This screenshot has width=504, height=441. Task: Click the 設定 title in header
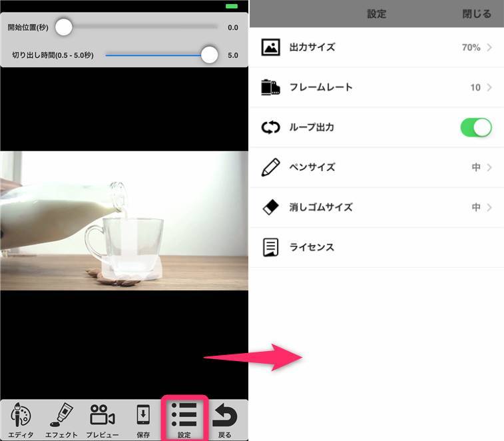[x=377, y=14]
